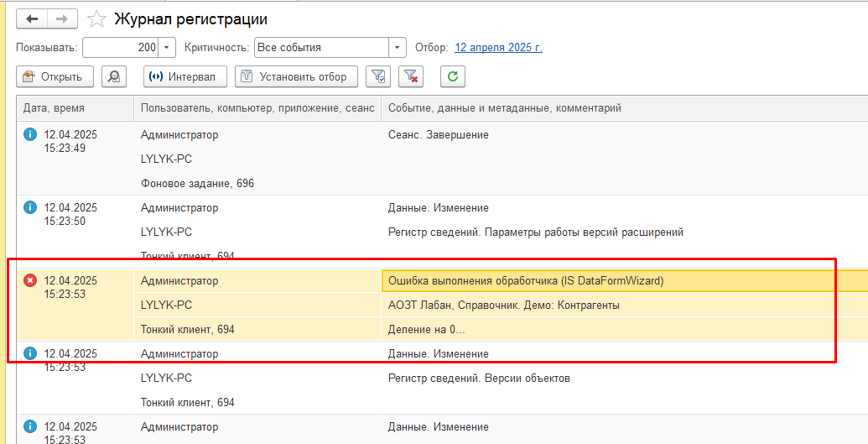Screen dimensions: 868x444
Task: Add Журнал регистрации to favorites with the star
Action: coord(96,19)
